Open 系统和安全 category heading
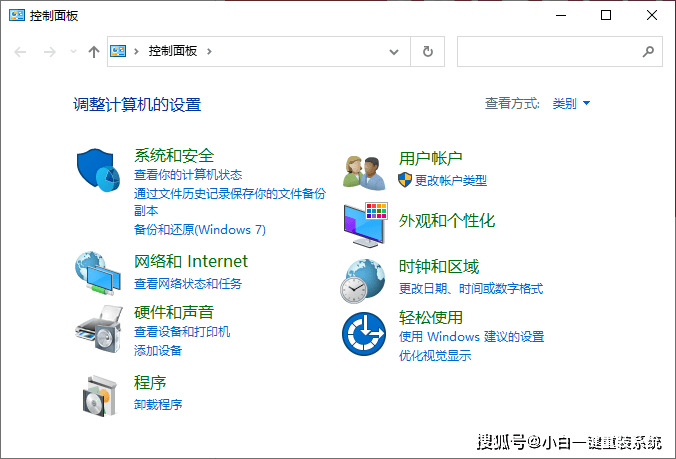The image size is (676, 459). click(174, 156)
